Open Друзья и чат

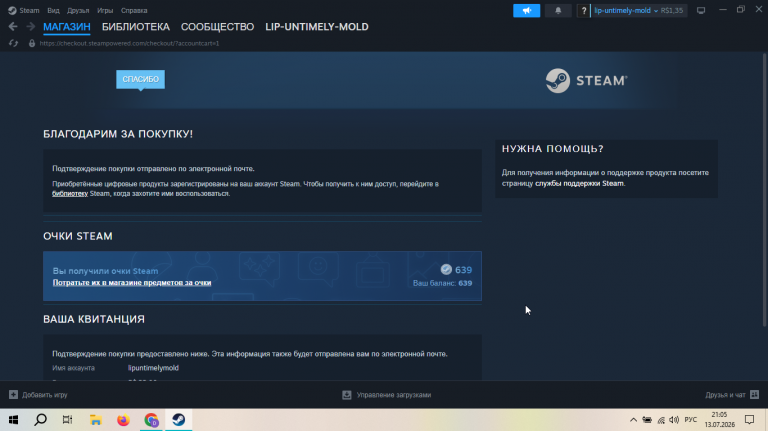pos(732,395)
